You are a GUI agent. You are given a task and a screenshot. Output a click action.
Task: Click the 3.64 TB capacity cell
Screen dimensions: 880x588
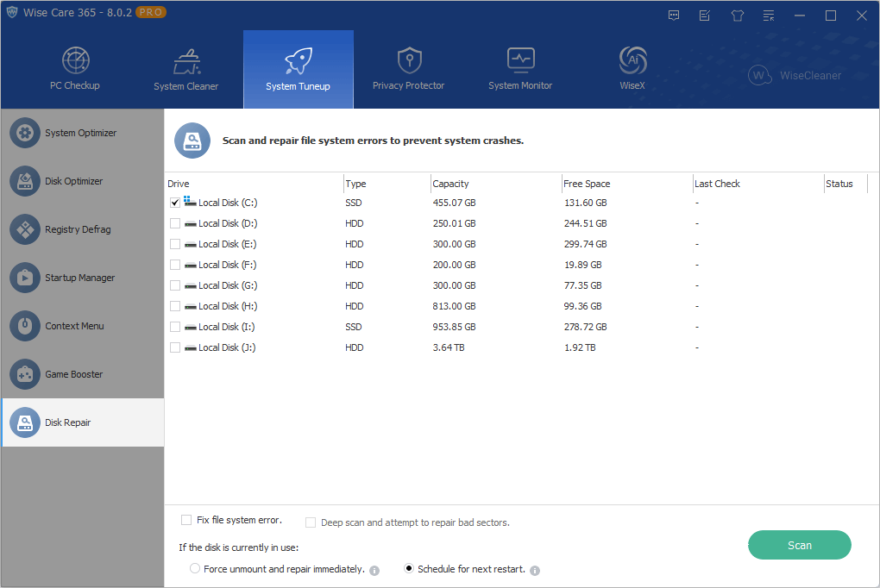click(x=449, y=347)
